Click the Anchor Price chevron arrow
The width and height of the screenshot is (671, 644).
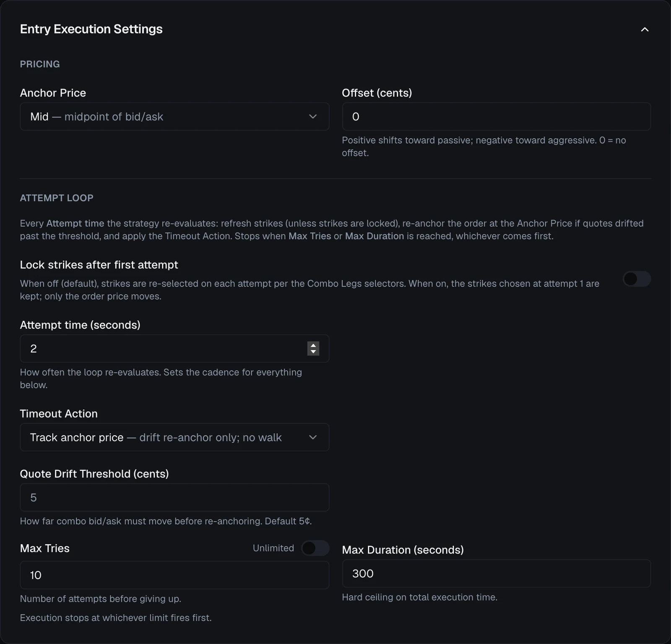313,117
